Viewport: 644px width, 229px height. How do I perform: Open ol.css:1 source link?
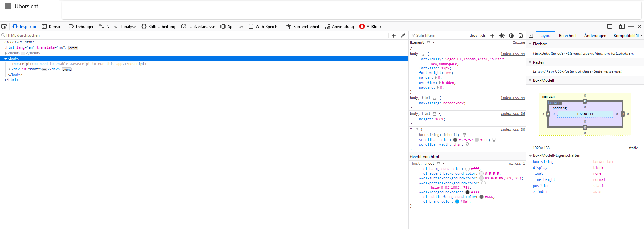(517, 163)
